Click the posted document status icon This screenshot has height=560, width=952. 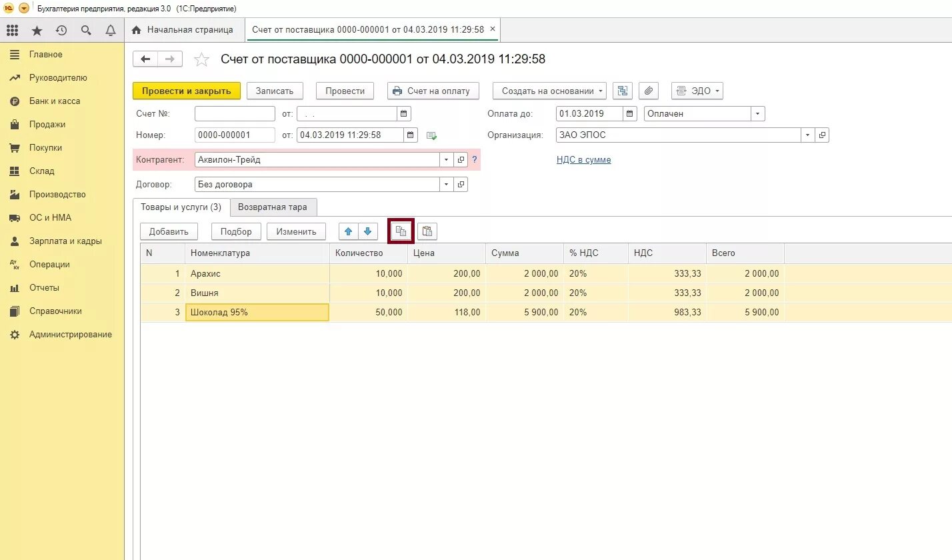[431, 135]
